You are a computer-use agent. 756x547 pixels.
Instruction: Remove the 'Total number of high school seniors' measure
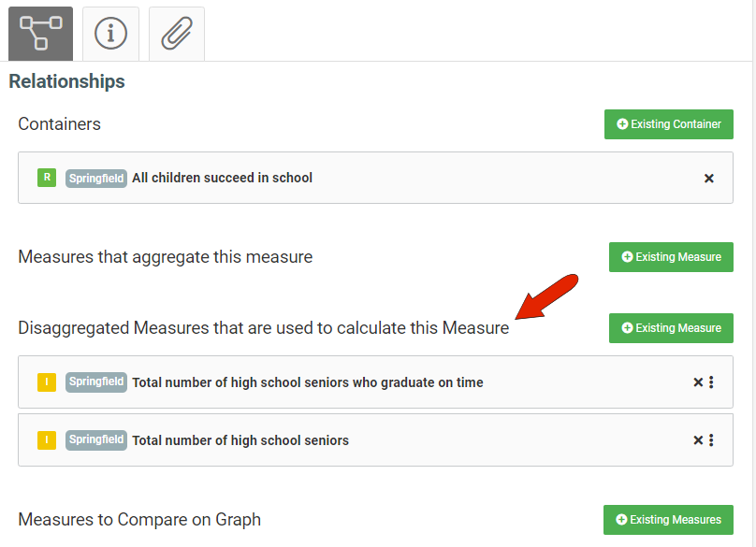tap(698, 440)
